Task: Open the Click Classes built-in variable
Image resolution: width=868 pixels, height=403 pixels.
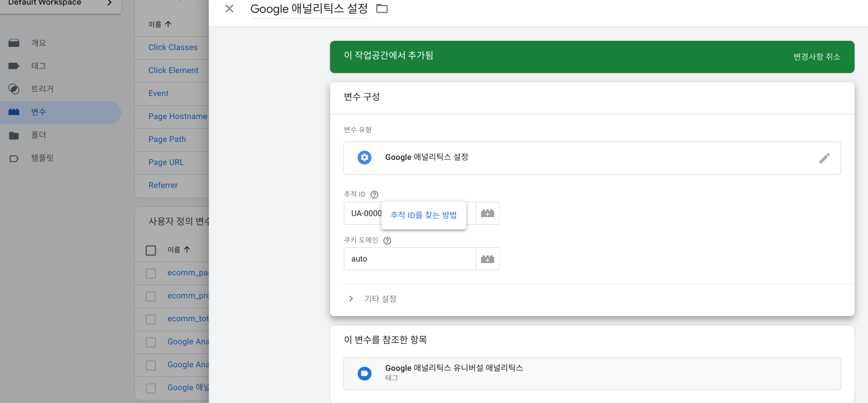Action: pyautogui.click(x=173, y=47)
